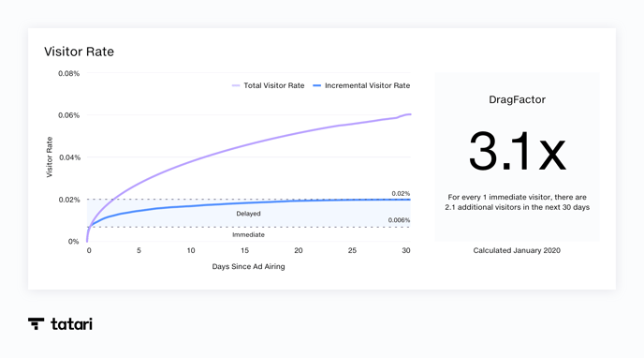The height and width of the screenshot is (358, 644).
Task: Click the '0.06%' y-axis tick label
Action: point(69,115)
